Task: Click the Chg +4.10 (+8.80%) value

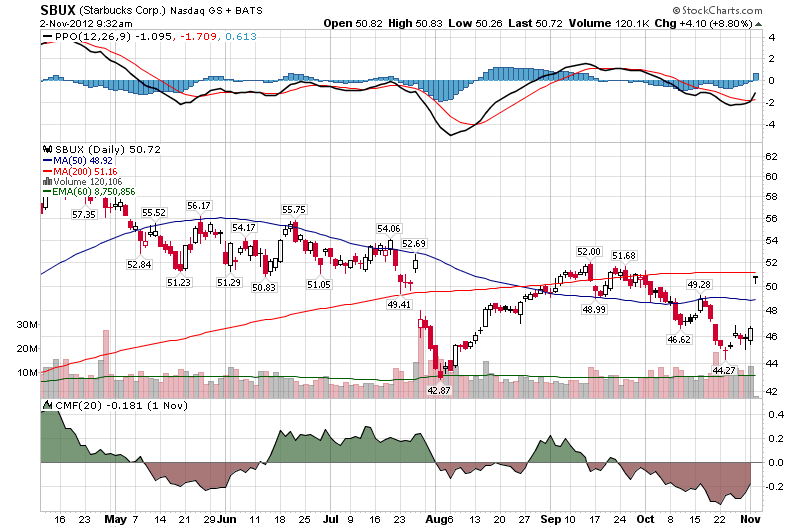Action: click(703, 23)
